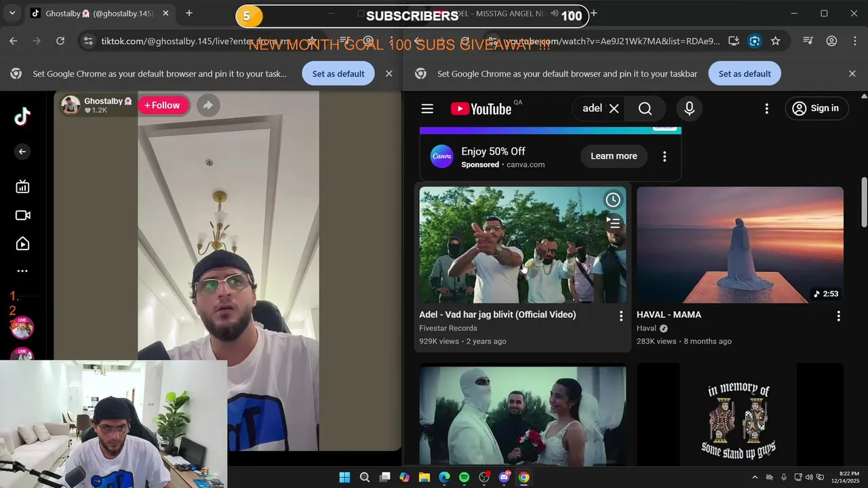Open the Canva ad options kebab
The image size is (868, 488).
(665, 157)
